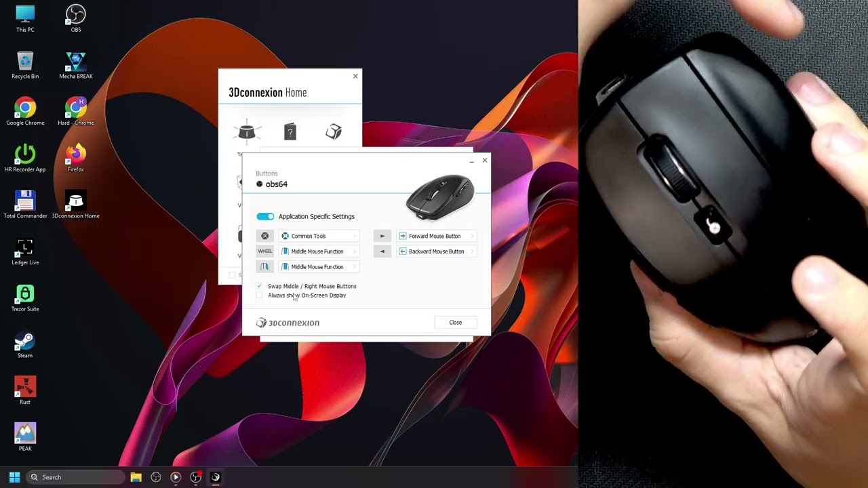Click the Buttons heading text in dialog

[x=267, y=174]
